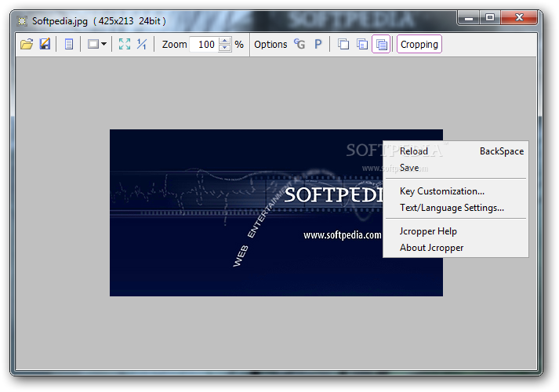The image size is (559, 392).
Task: Select About Jcropper in the menu
Action: click(x=456, y=248)
